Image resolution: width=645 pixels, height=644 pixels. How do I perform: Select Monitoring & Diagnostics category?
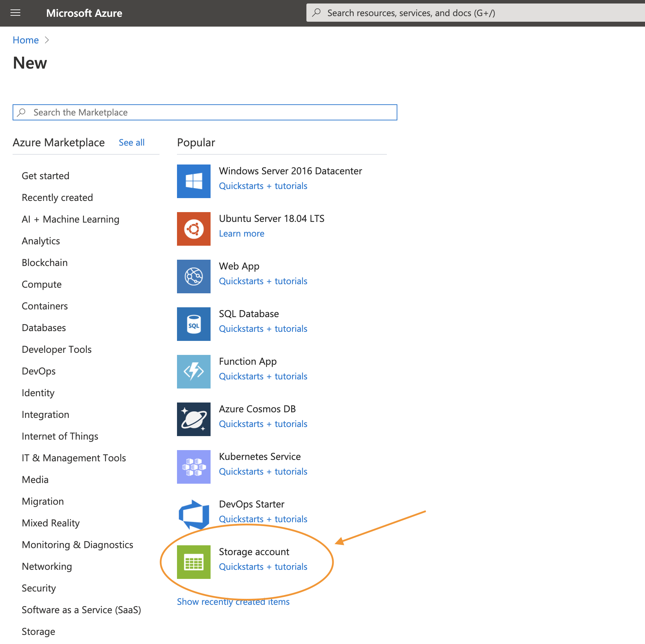(x=78, y=545)
